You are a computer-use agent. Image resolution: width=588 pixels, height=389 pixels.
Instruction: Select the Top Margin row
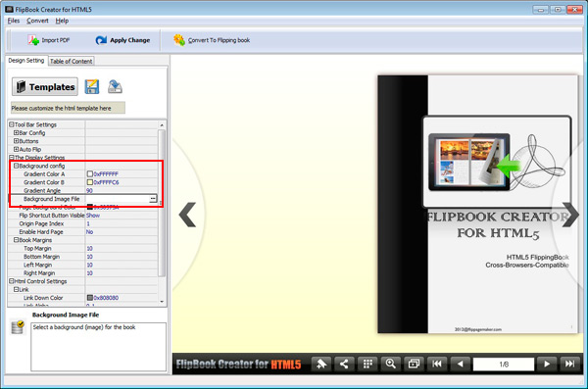(x=82, y=248)
